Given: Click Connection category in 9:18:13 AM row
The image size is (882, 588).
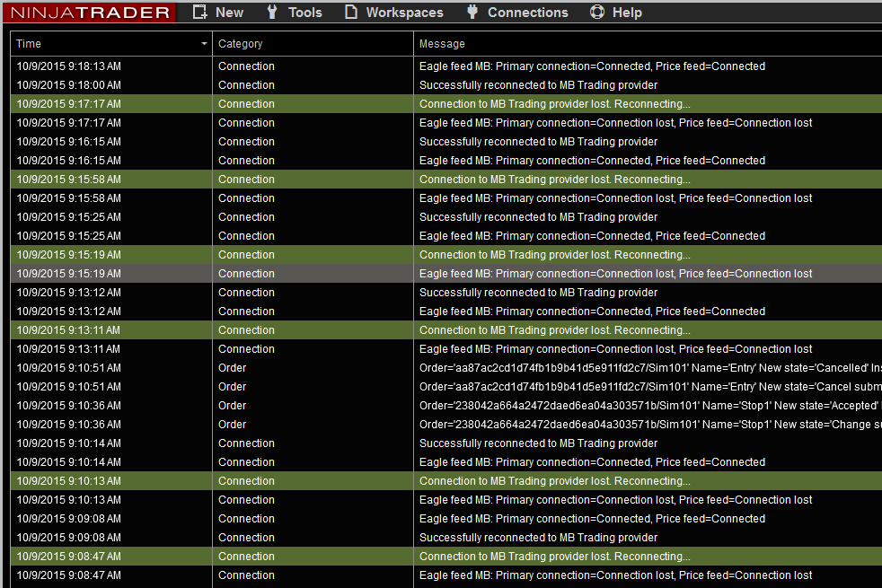Looking at the screenshot, I should (246, 66).
